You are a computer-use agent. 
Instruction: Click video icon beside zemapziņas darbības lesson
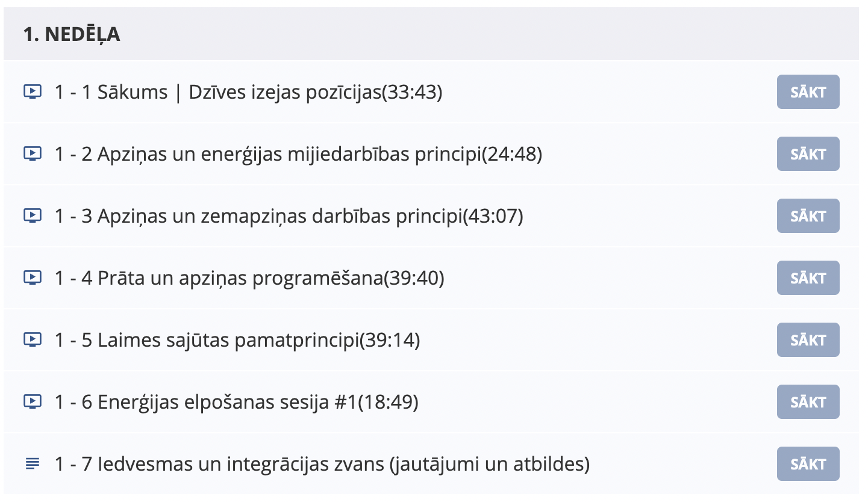pyautogui.click(x=33, y=216)
